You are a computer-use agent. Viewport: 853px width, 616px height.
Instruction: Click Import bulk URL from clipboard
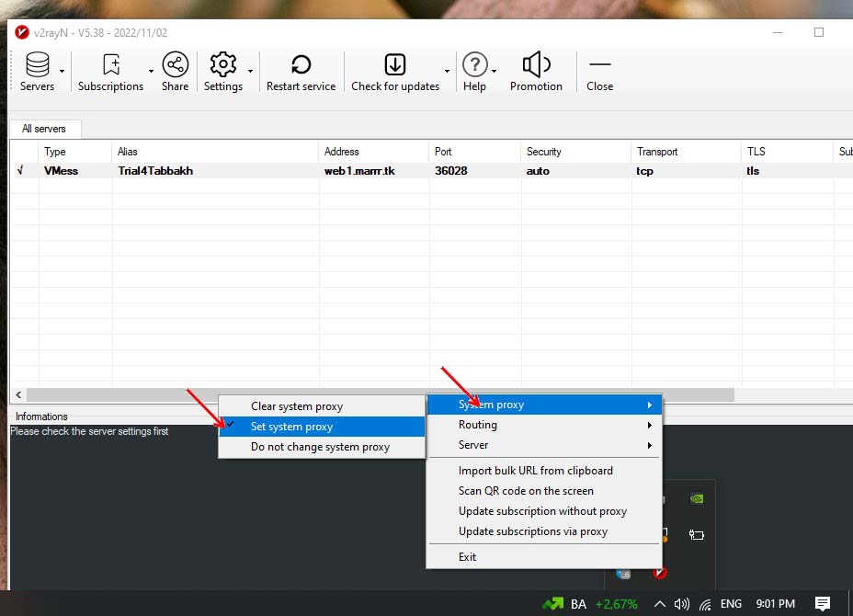pyautogui.click(x=535, y=471)
